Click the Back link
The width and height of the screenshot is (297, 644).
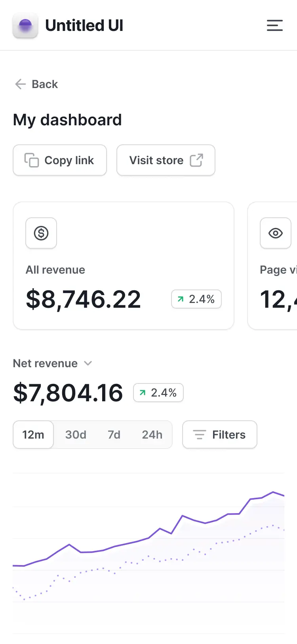36,84
